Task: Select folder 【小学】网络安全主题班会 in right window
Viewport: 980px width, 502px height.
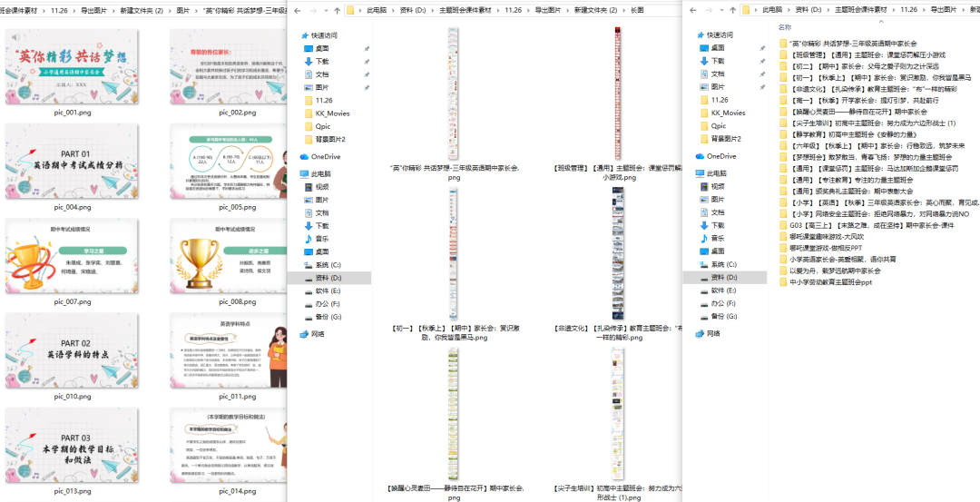Action: tap(874, 214)
